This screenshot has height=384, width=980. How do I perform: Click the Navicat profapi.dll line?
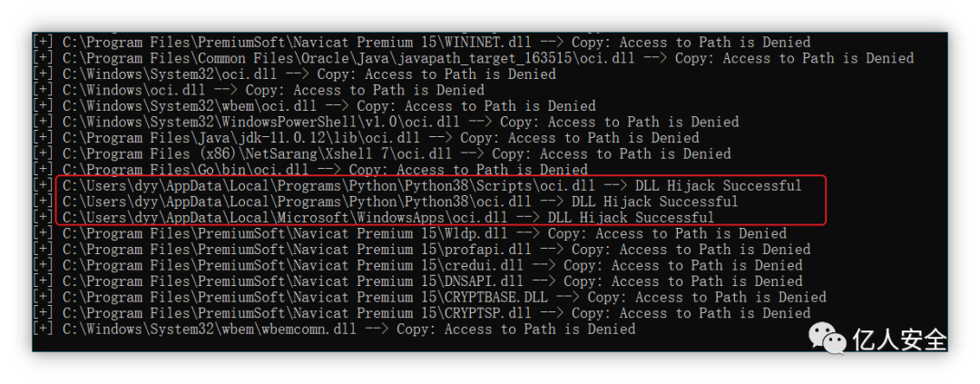[x=423, y=250]
